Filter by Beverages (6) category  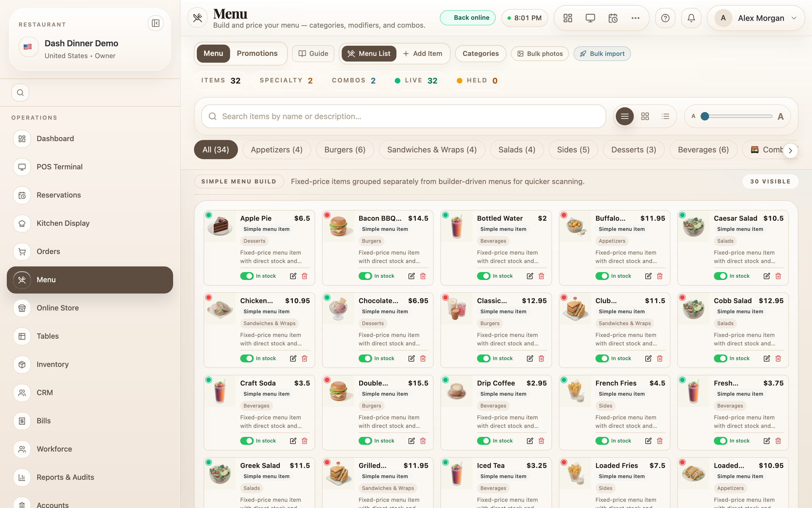pyautogui.click(x=703, y=150)
